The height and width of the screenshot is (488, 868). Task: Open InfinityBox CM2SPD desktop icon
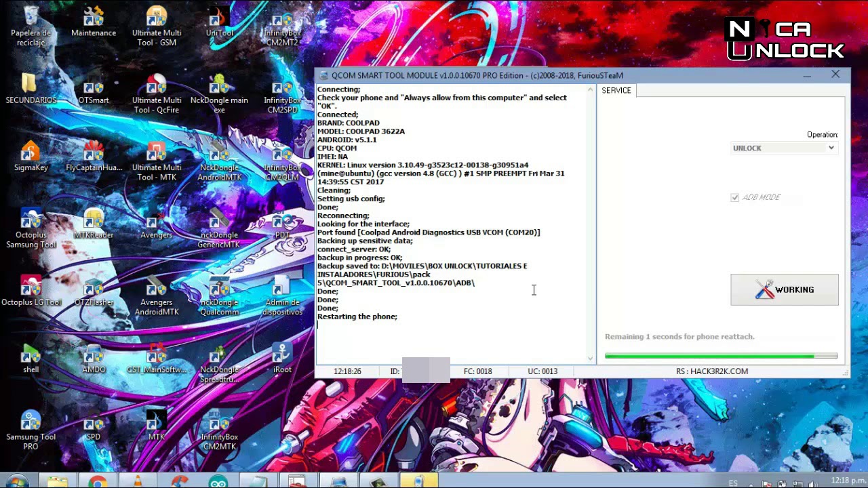click(x=282, y=93)
